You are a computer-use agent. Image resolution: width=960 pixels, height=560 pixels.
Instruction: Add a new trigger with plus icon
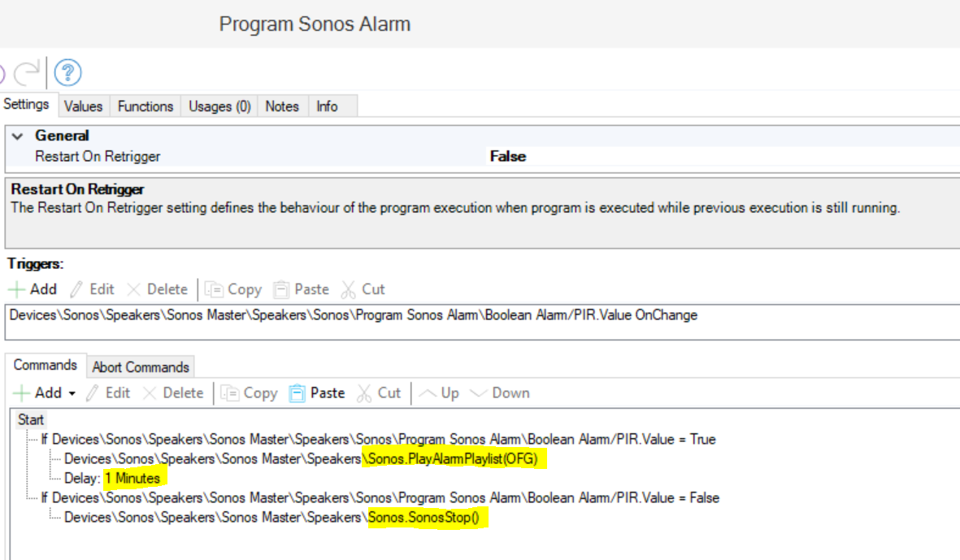(33, 289)
